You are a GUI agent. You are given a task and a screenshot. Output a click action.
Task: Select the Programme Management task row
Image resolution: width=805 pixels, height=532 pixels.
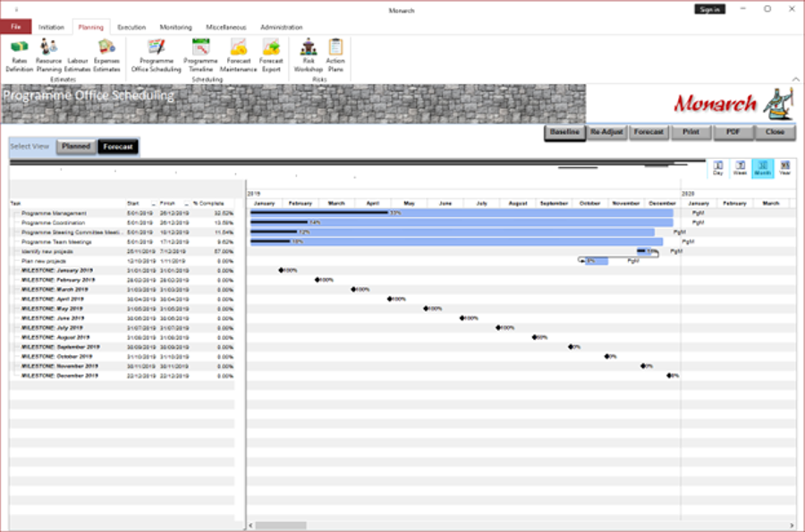click(x=123, y=213)
